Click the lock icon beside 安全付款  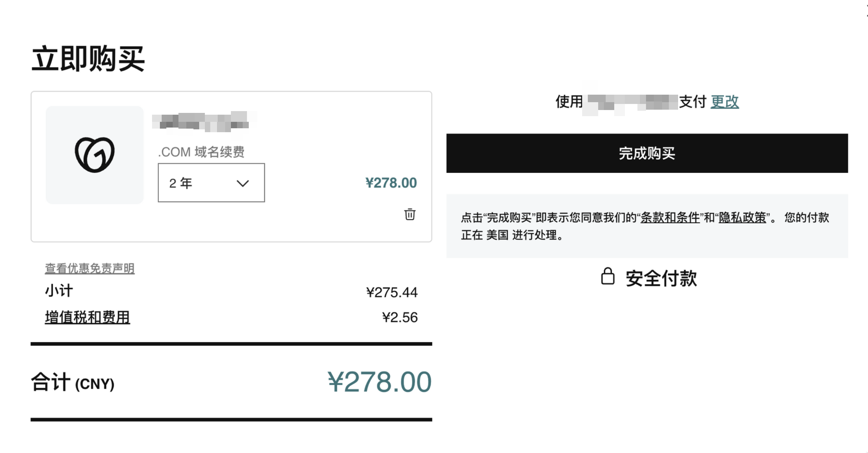click(x=607, y=277)
